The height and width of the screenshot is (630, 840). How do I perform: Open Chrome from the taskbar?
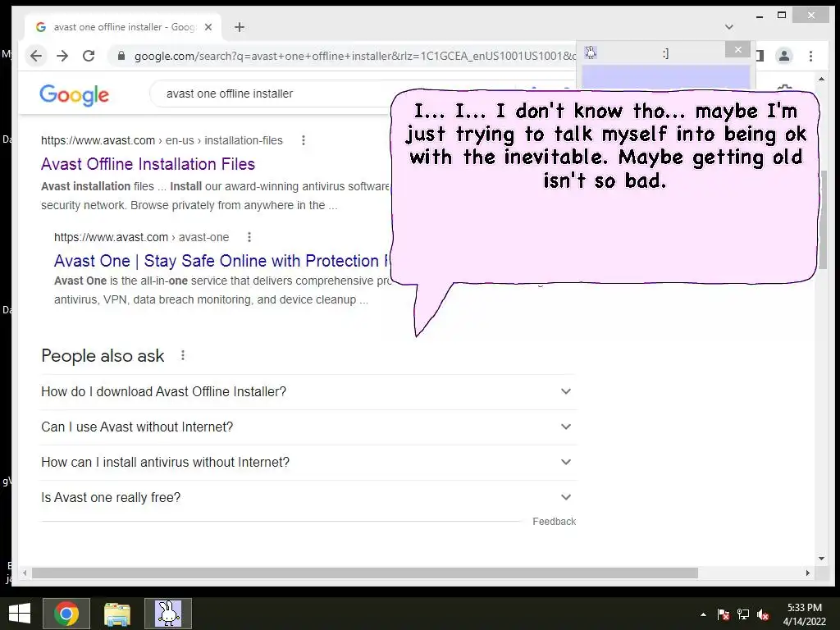[66, 614]
